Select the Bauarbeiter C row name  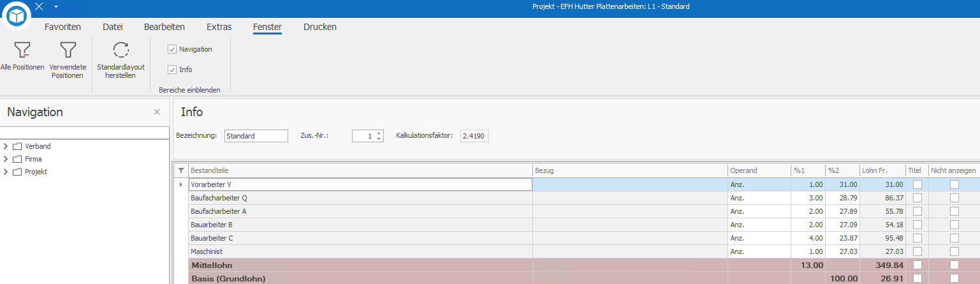(x=212, y=238)
